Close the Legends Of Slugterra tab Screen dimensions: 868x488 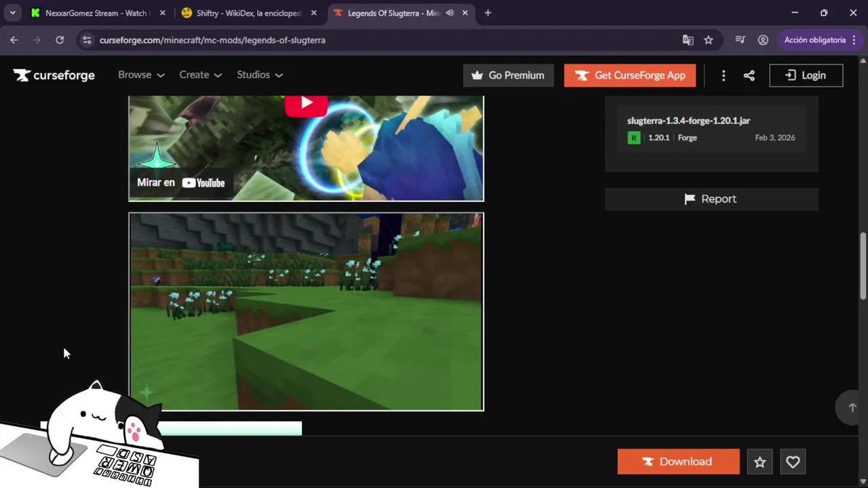465,13
